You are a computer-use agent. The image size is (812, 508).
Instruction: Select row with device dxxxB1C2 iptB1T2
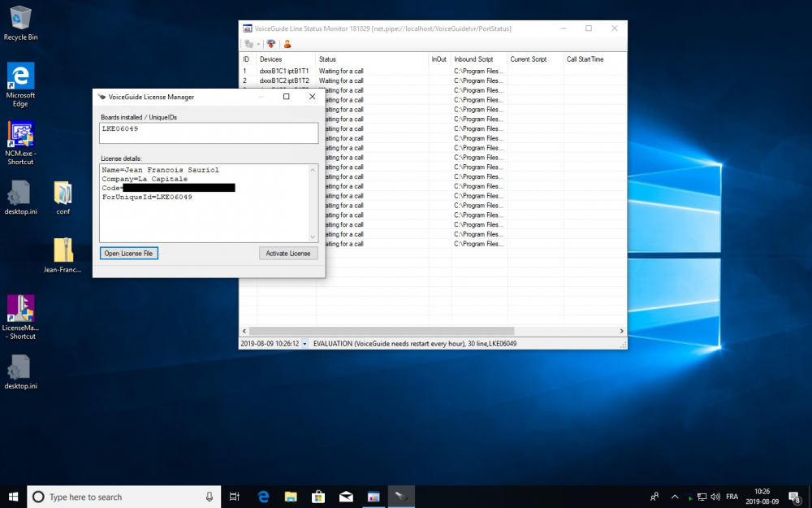(x=433, y=80)
